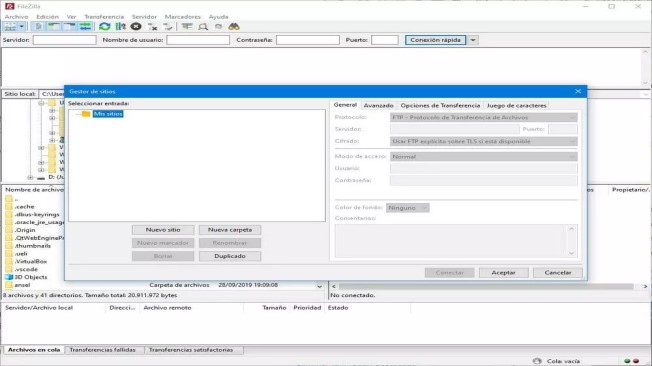Open the Site Manager dropdown arrow
This screenshot has height=366, width=652.
22,27
